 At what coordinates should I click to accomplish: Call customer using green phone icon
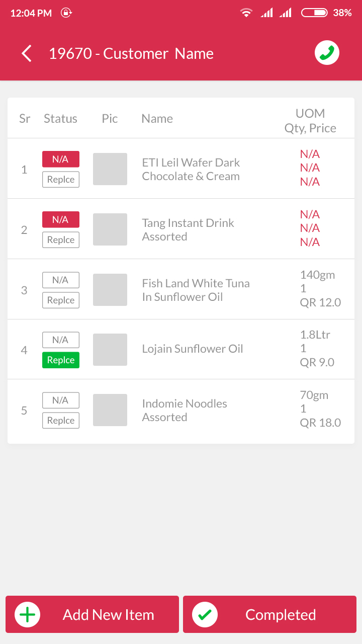pyautogui.click(x=327, y=53)
